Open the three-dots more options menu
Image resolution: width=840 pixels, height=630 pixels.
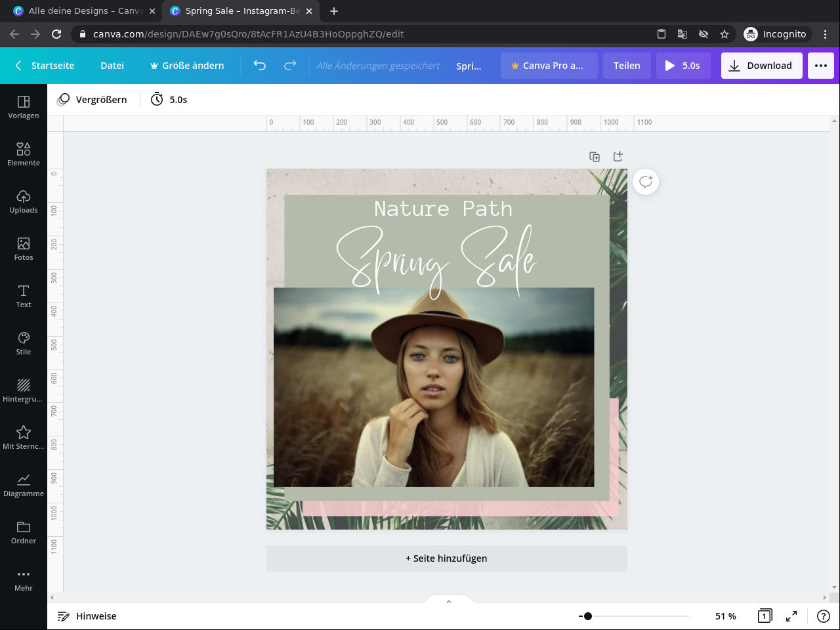click(x=820, y=66)
